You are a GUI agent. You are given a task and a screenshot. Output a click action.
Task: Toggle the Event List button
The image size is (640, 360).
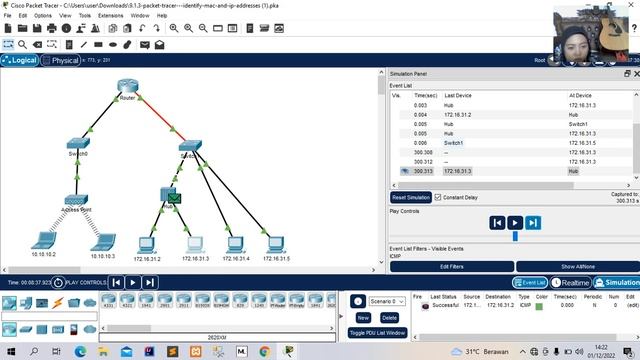tap(530, 282)
